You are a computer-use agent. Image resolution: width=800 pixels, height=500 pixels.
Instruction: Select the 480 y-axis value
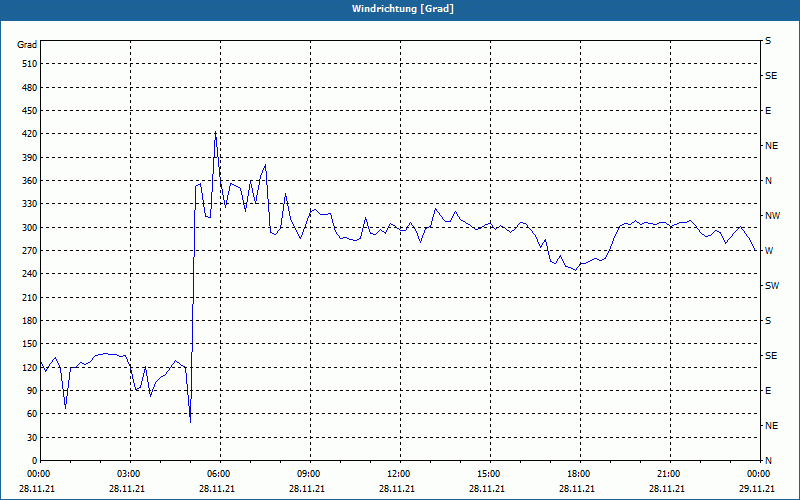tap(30, 87)
